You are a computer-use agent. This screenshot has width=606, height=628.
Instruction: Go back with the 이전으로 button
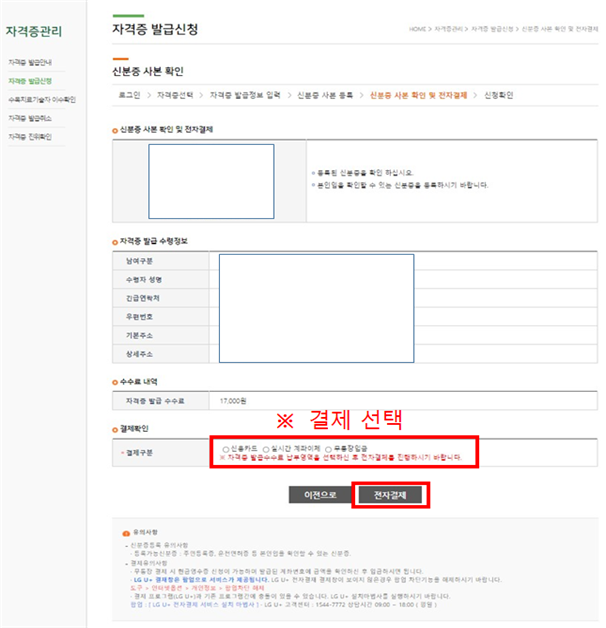320,495
